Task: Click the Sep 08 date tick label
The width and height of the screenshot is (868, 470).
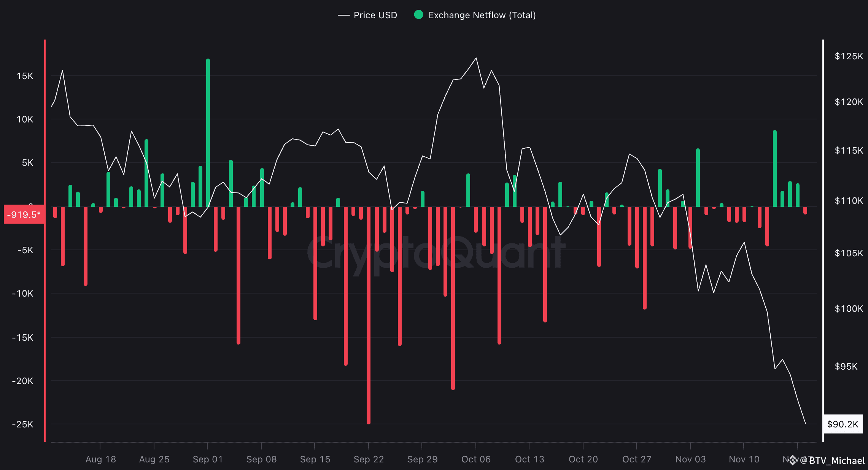Action: point(261,459)
